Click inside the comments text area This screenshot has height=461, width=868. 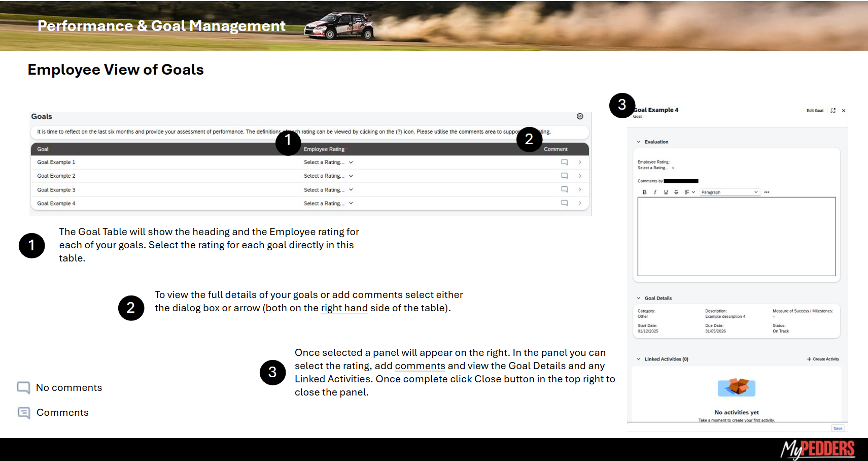(x=736, y=237)
